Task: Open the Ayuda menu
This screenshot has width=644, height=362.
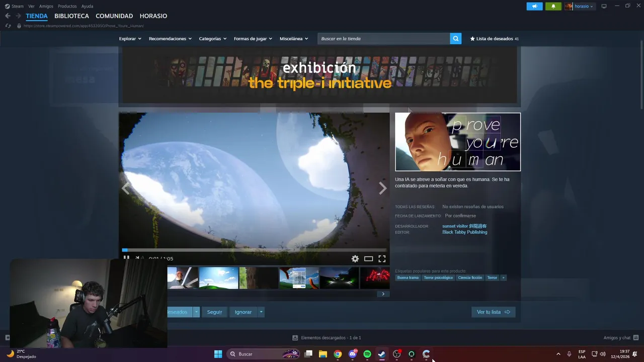Action: click(87, 7)
